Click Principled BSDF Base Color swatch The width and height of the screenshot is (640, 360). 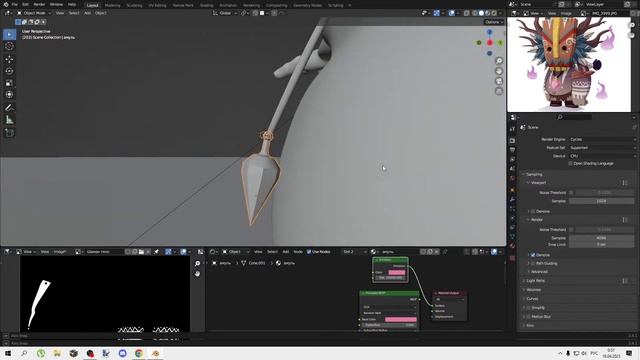[401, 320]
